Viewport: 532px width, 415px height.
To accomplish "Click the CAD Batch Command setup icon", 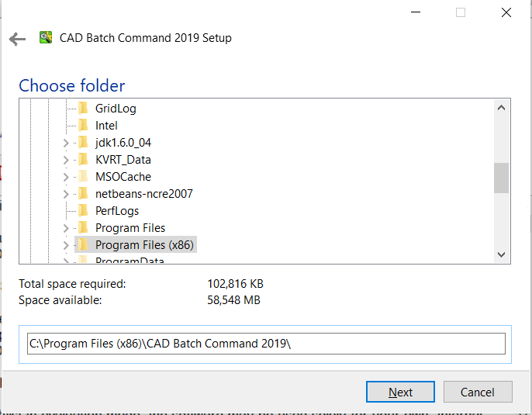I will (x=46, y=37).
